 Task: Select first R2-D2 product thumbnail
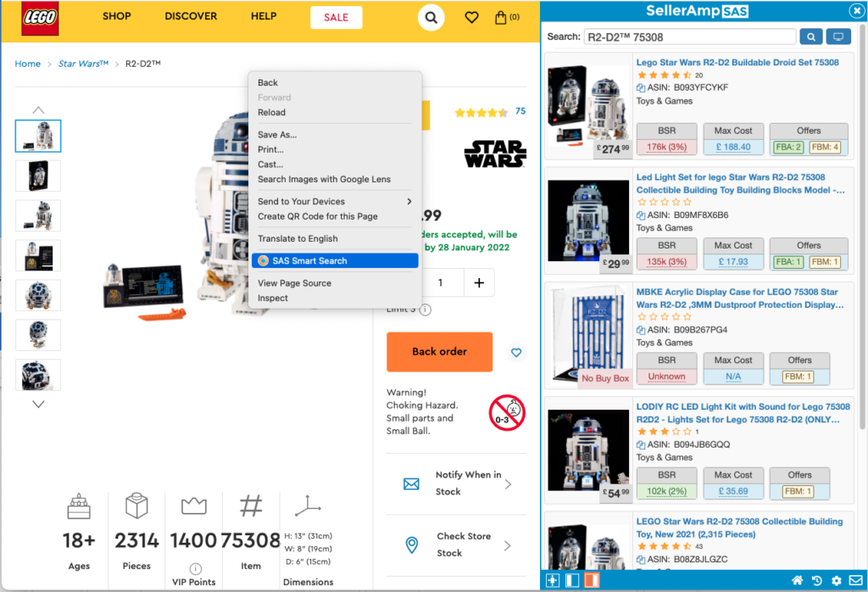click(x=38, y=136)
